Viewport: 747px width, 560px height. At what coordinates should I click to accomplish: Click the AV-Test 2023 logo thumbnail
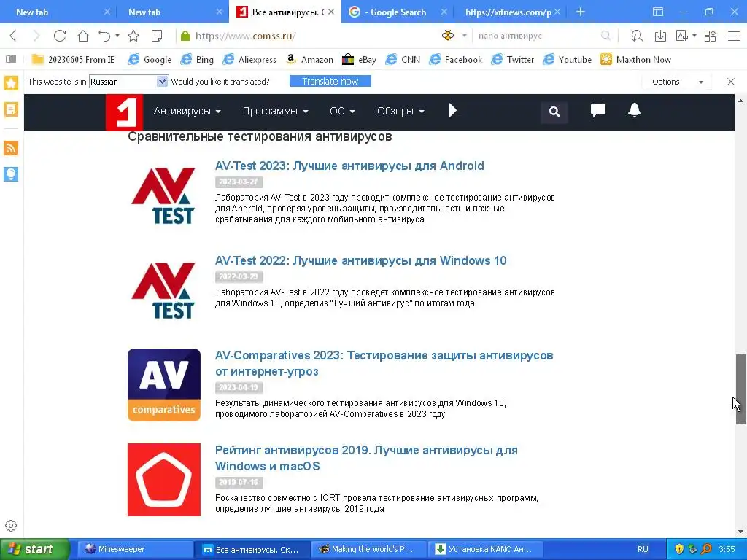tap(164, 195)
